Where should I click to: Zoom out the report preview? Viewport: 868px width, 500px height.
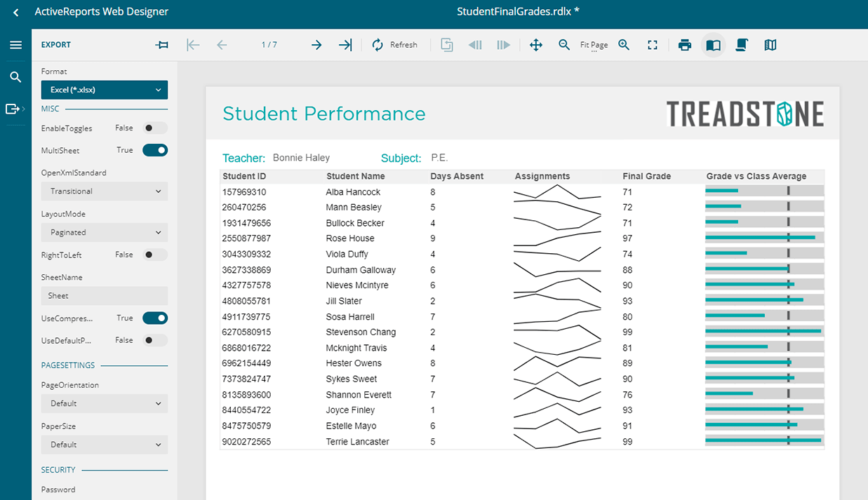(x=564, y=45)
